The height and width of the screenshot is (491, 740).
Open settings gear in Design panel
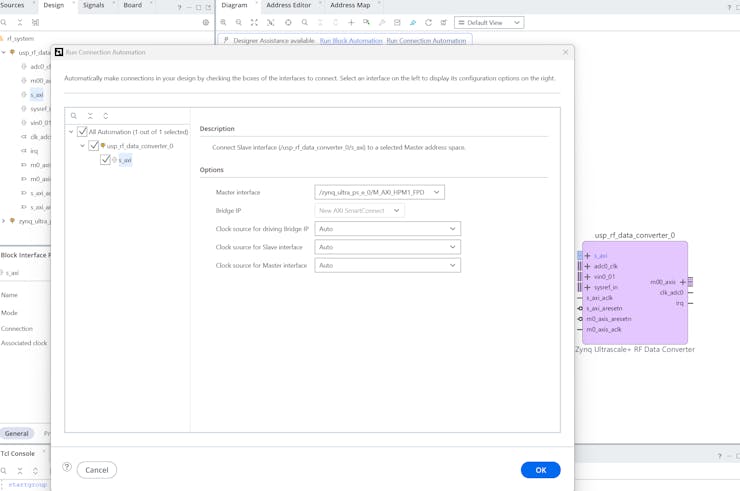coord(206,22)
